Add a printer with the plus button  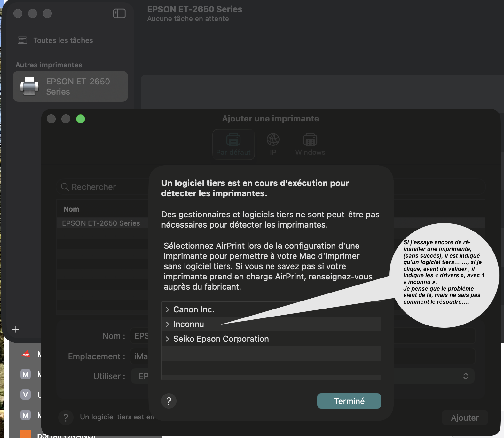tap(16, 329)
